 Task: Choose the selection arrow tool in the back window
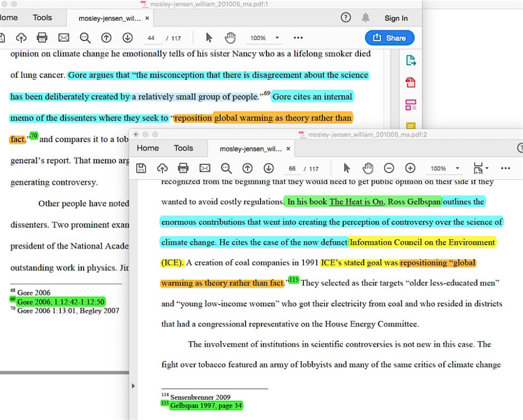[x=208, y=38]
